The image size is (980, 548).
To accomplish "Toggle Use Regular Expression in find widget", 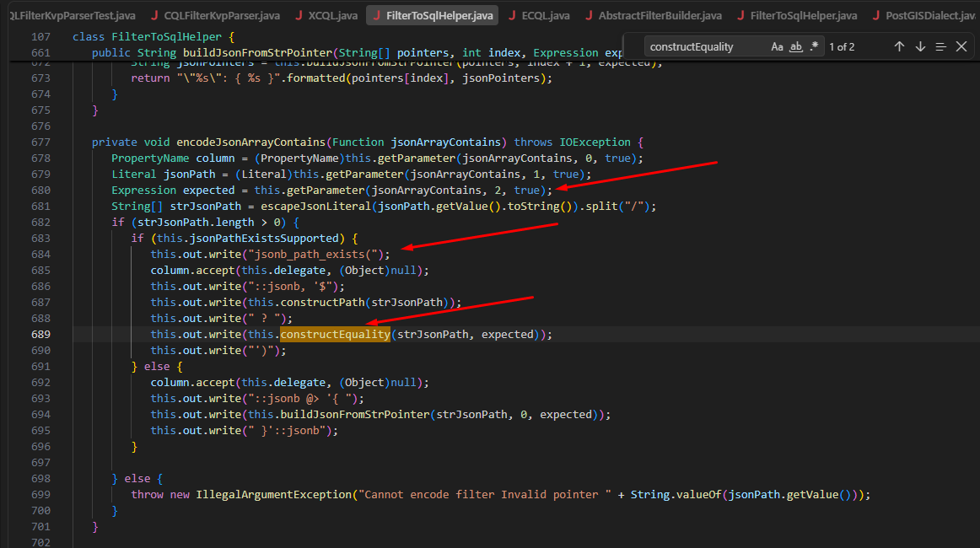I will pyautogui.click(x=814, y=47).
